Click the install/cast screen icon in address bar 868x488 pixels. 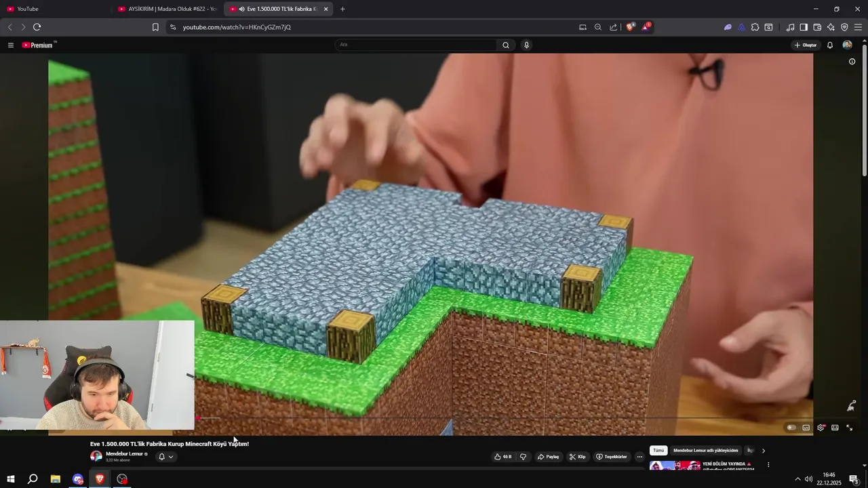click(583, 27)
